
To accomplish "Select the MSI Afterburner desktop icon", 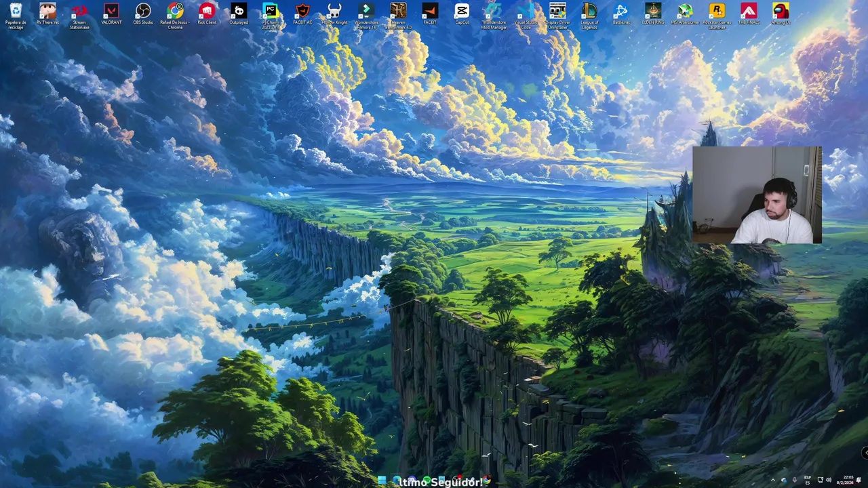I will [685, 14].
